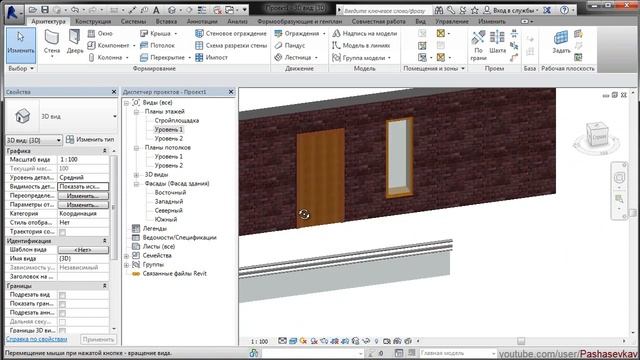The image size is (640, 360).
Task: Select the Пандус (Ramp) tool
Action: click(290, 45)
